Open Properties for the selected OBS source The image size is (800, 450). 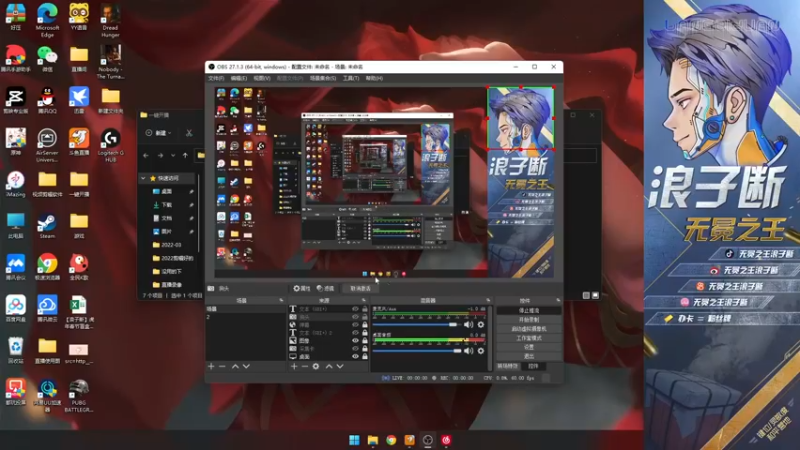pos(302,288)
